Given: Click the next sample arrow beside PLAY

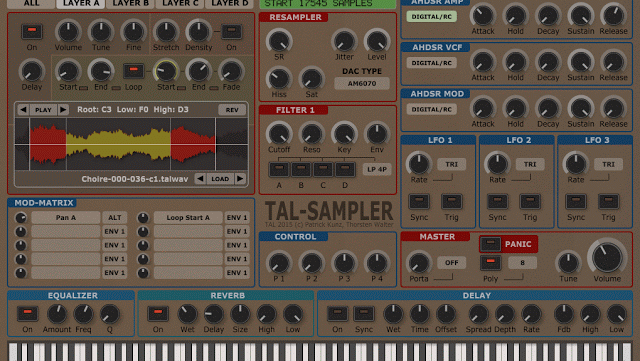Looking at the screenshot, I should [x=63, y=110].
